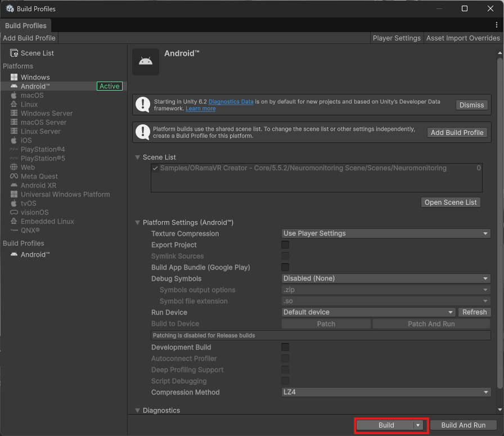Screen dimensions: 504x436
Task: Open Asset Import Overrides
Action: (463, 38)
